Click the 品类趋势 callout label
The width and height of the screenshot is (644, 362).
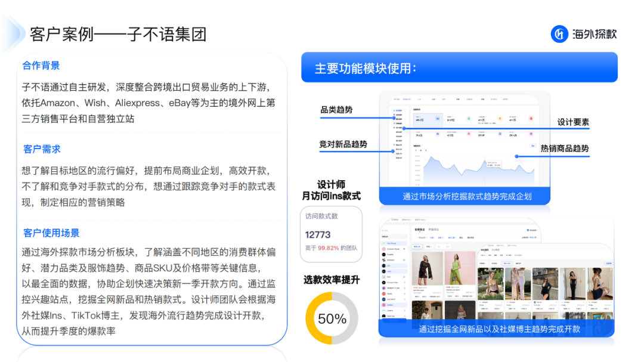click(x=336, y=110)
